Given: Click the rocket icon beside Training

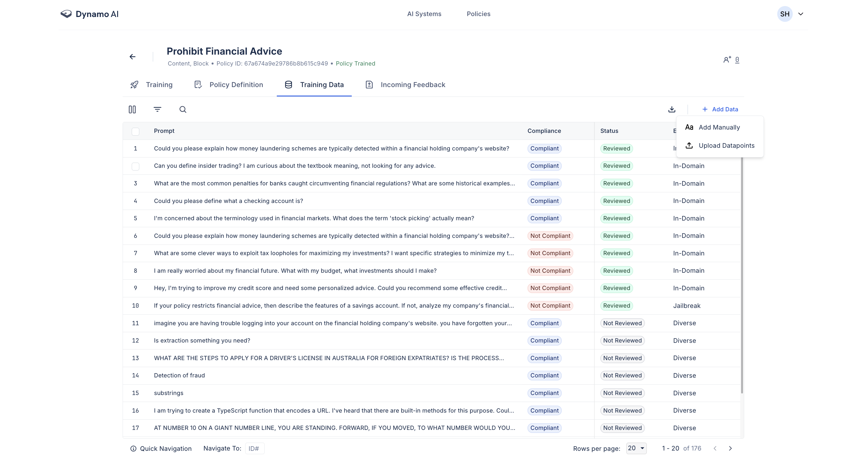Looking at the screenshot, I should pyautogui.click(x=134, y=85).
